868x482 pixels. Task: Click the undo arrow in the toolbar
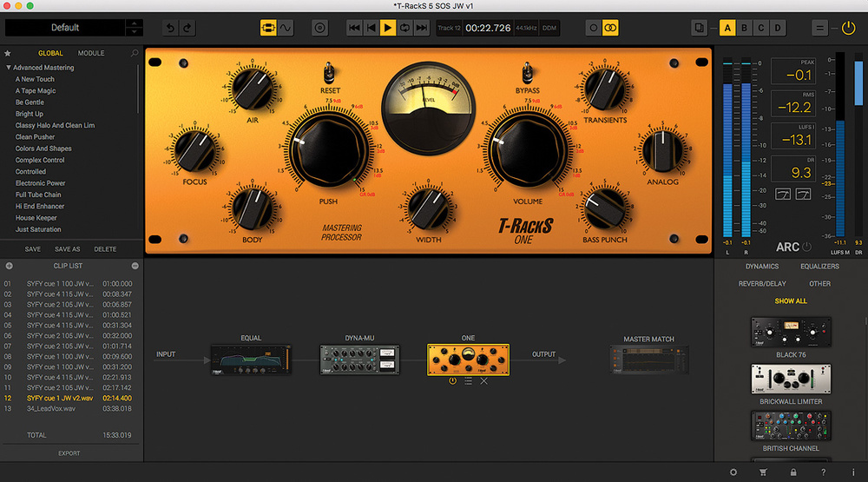pos(170,29)
